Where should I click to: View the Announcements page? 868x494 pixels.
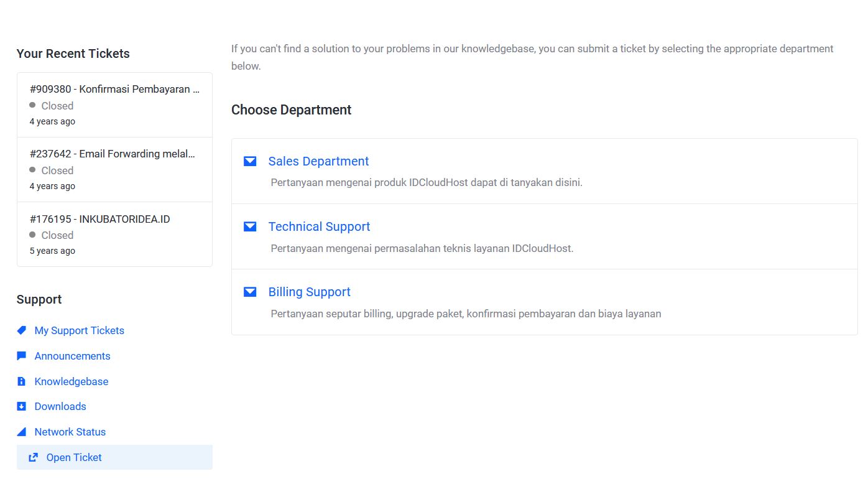point(73,355)
